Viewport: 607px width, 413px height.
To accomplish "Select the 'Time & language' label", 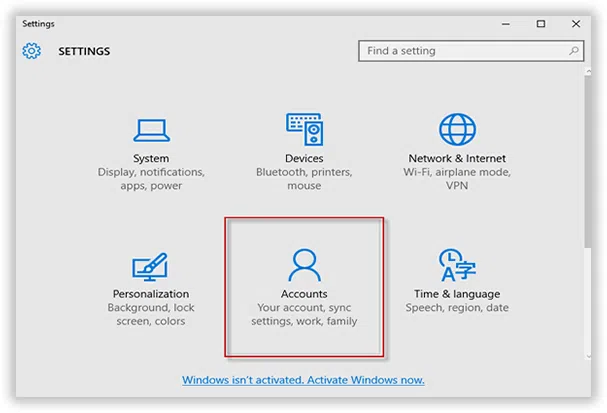I will 457,294.
